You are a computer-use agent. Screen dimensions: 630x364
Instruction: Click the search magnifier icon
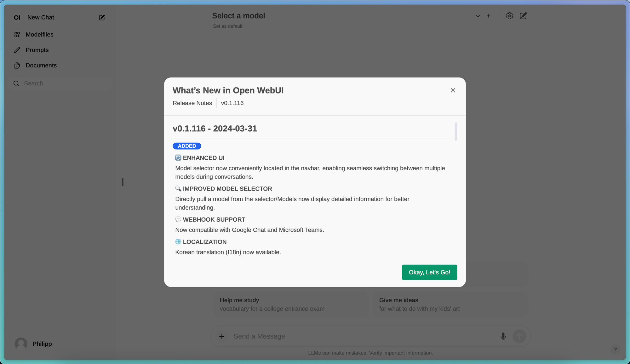coord(16,83)
